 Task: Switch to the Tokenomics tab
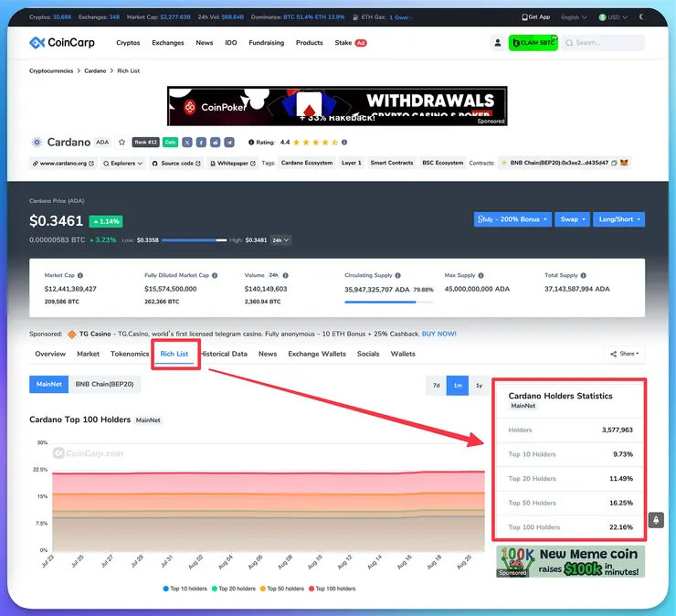point(130,354)
